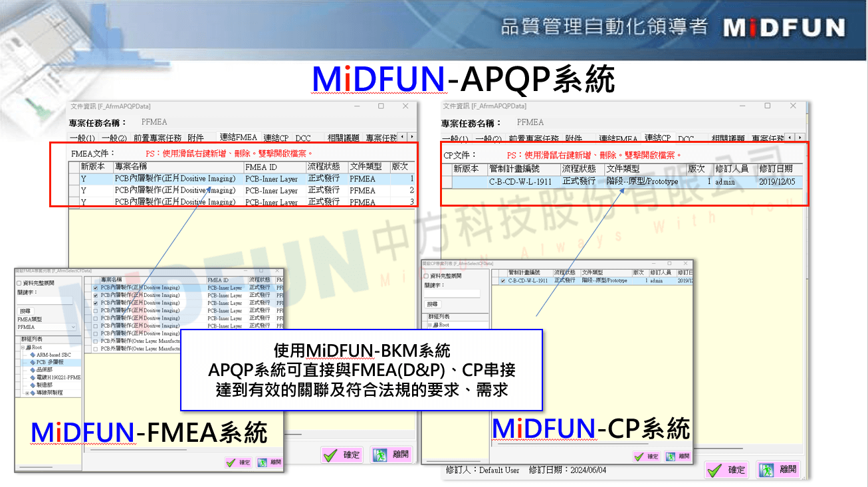868x487 pixels.
Task: Click 確定 checkmark icon in CP selection window
Action: 639,456
